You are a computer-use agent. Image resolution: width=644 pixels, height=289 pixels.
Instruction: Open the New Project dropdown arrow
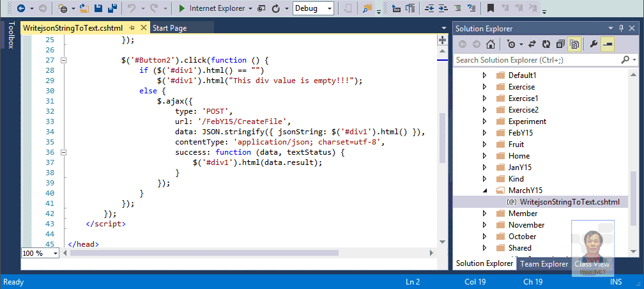coord(73,9)
